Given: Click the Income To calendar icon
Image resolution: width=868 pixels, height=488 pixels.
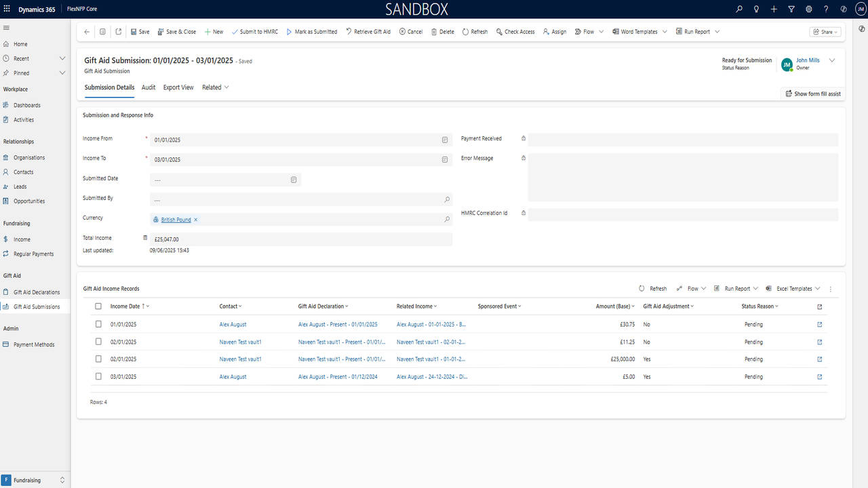Looking at the screenshot, I should coord(445,160).
